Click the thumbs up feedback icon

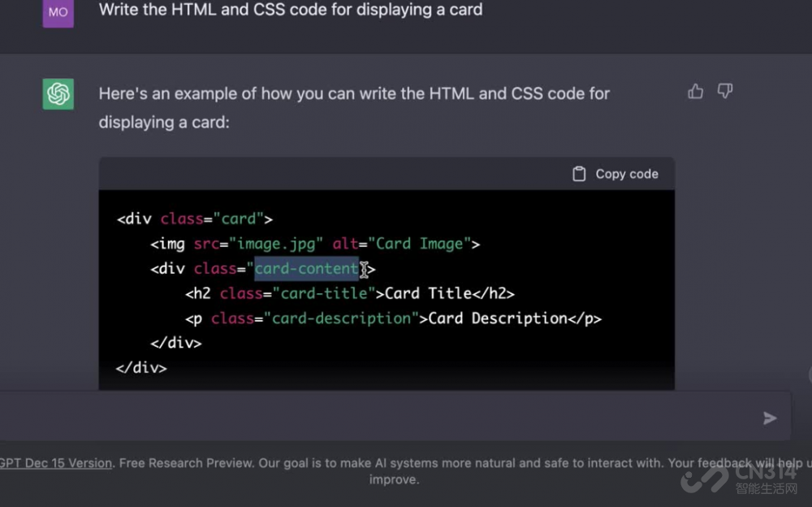click(695, 92)
